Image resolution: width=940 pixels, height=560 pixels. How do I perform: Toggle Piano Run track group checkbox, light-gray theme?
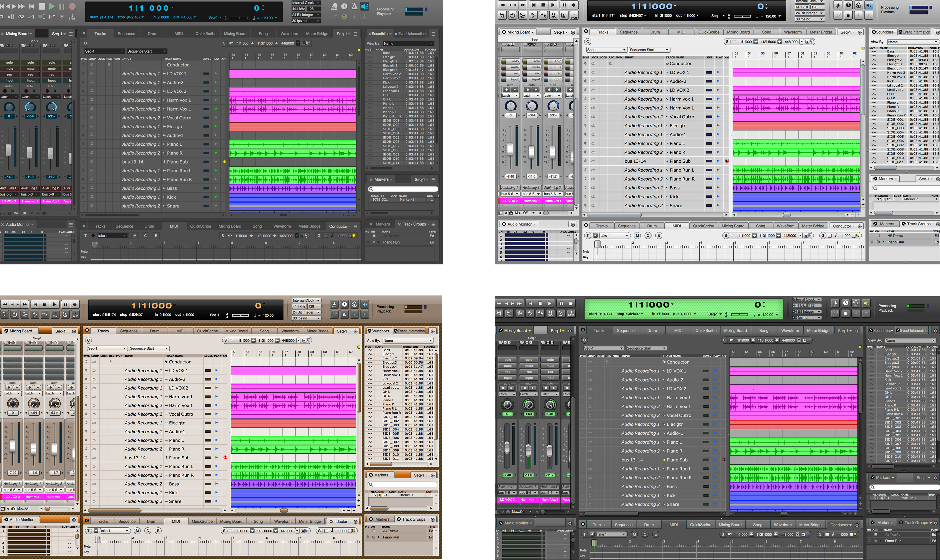click(878, 242)
